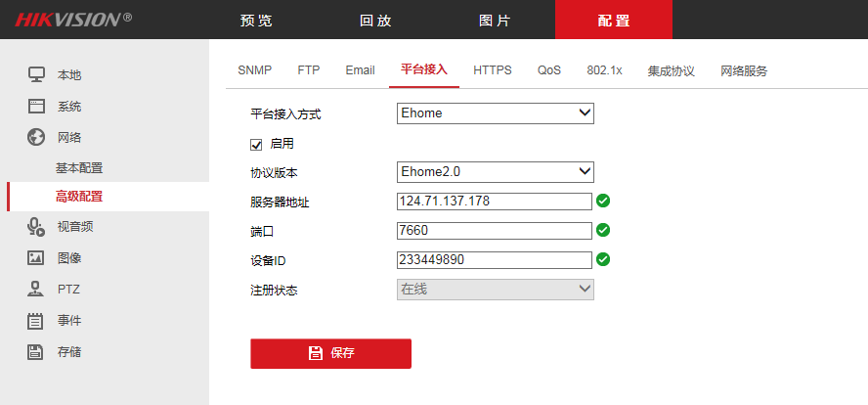
Task: Click the PTZ joystick icon
Action: pos(36,290)
